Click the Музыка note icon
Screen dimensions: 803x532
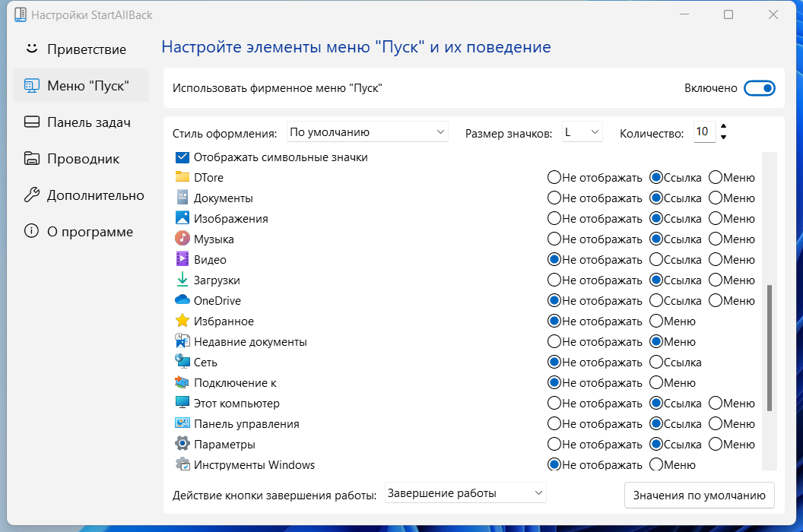(x=182, y=239)
